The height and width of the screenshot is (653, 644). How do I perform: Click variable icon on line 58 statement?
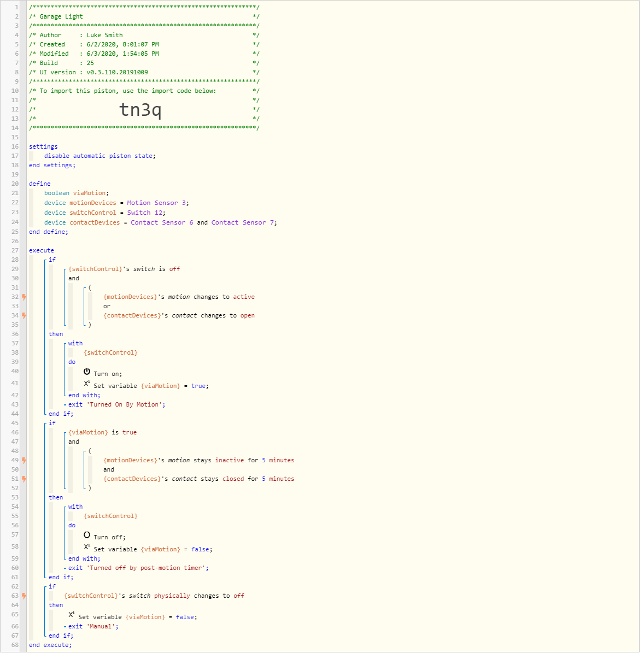86,547
